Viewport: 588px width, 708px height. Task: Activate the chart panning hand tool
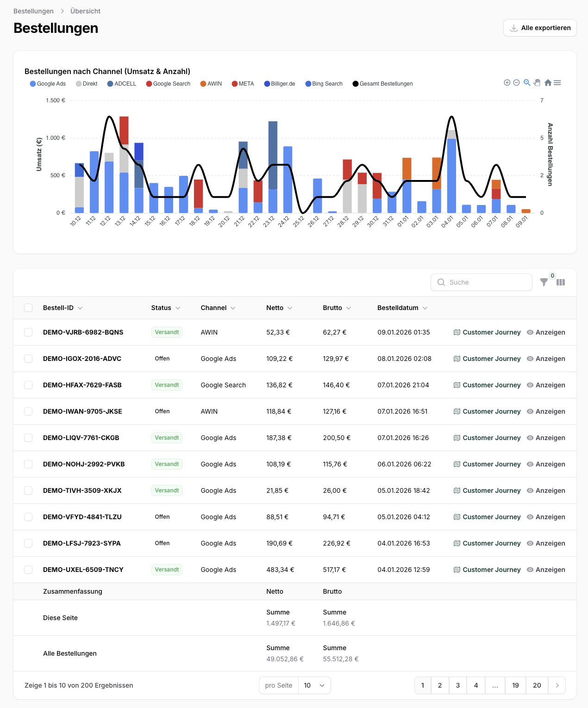pyautogui.click(x=537, y=83)
